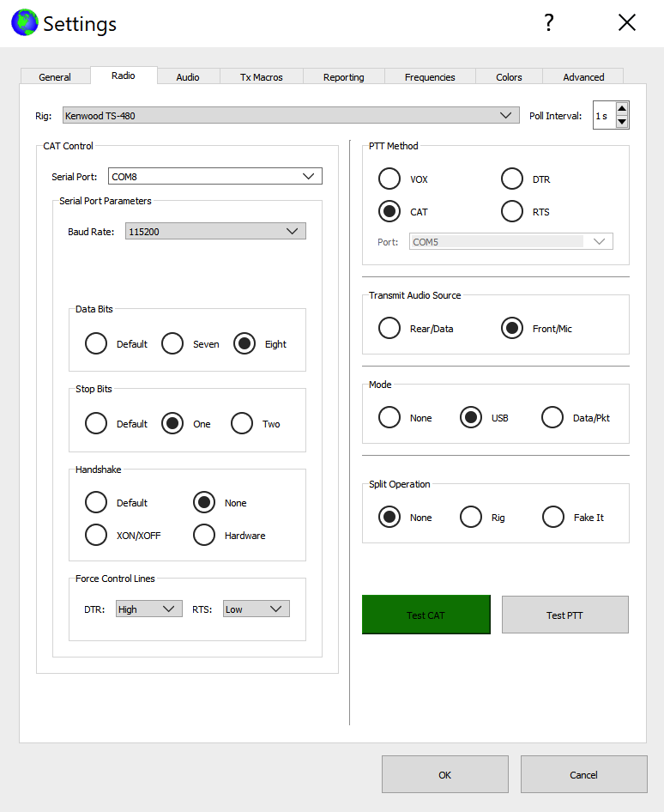Screen dimensions: 664x812
Task: Switch to the Audio tab
Action: pyautogui.click(x=188, y=76)
